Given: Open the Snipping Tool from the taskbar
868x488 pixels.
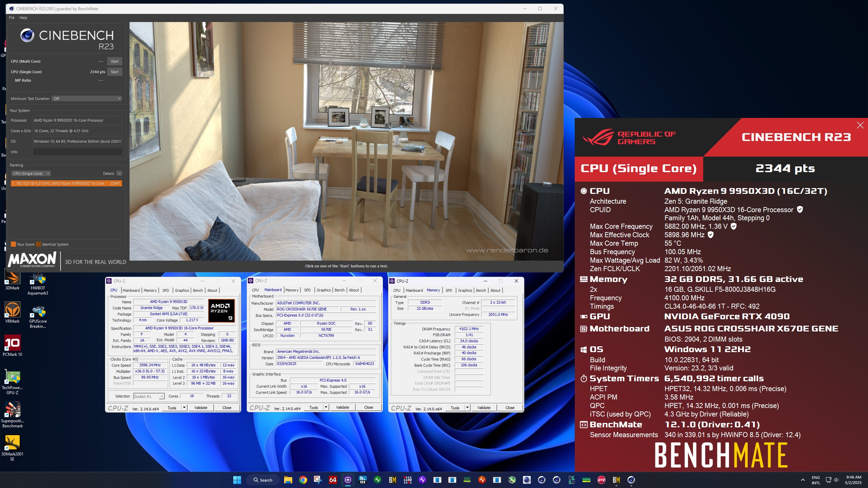Looking at the screenshot, I should (x=318, y=480).
